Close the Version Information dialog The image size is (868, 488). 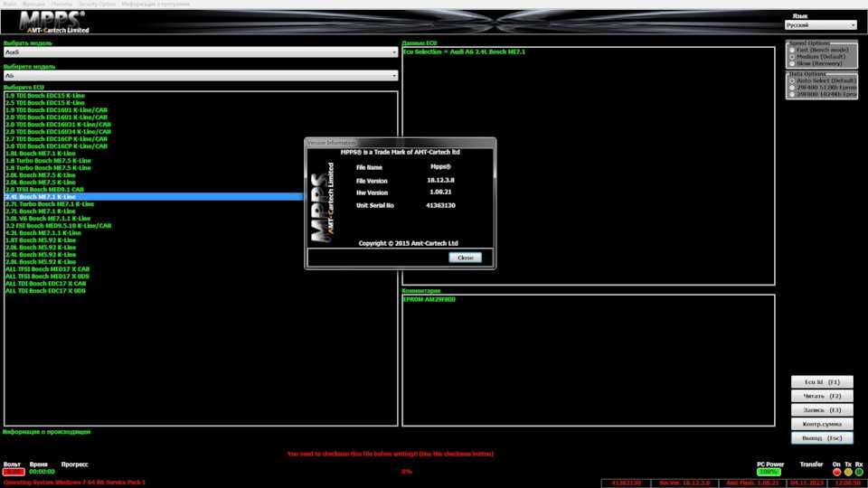(x=465, y=258)
